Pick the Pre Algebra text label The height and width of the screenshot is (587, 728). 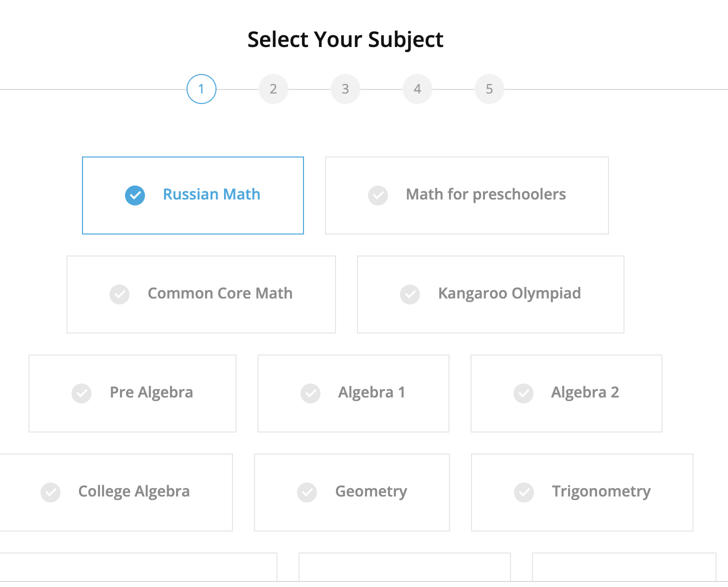pyautogui.click(x=151, y=392)
